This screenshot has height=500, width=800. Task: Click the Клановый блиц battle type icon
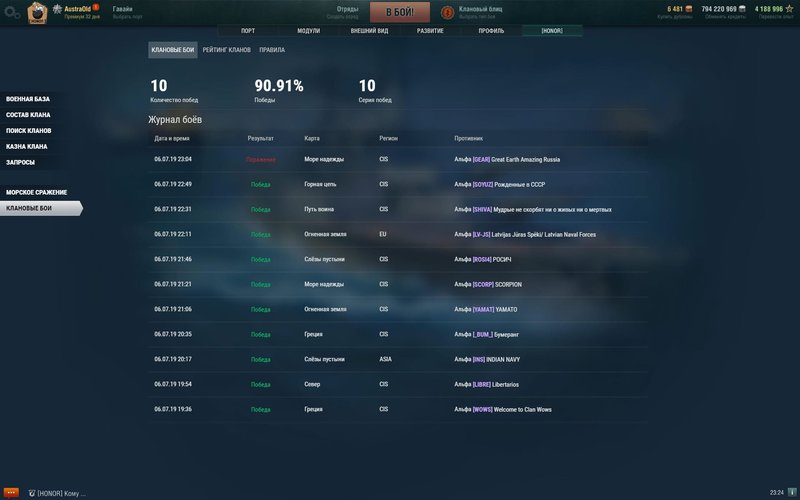[447, 12]
